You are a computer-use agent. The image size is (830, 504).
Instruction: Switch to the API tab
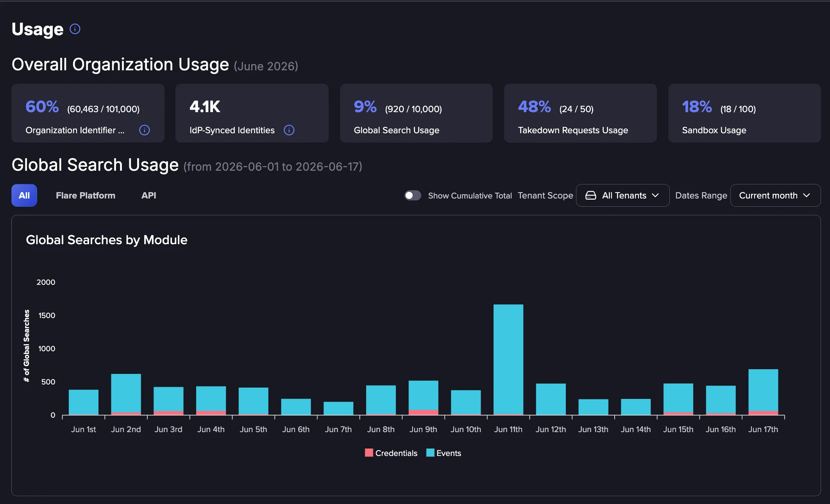(x=149, y=195)
